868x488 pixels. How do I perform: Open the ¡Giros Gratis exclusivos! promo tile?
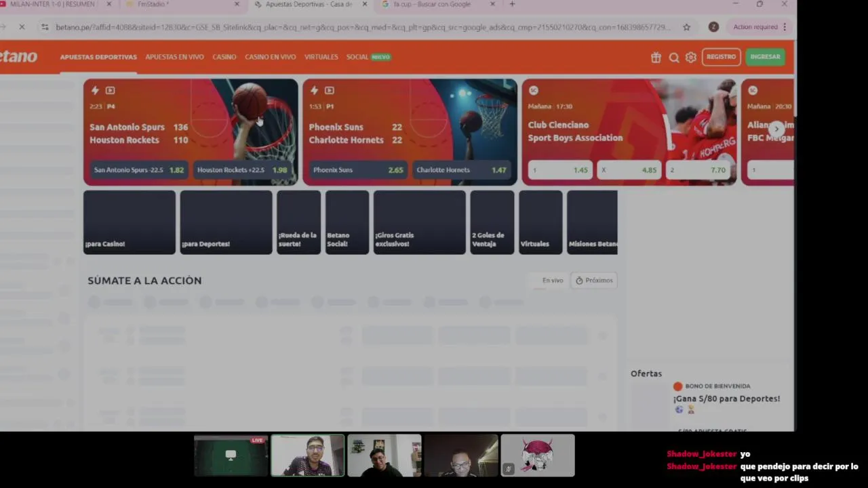tap(420, 222)
